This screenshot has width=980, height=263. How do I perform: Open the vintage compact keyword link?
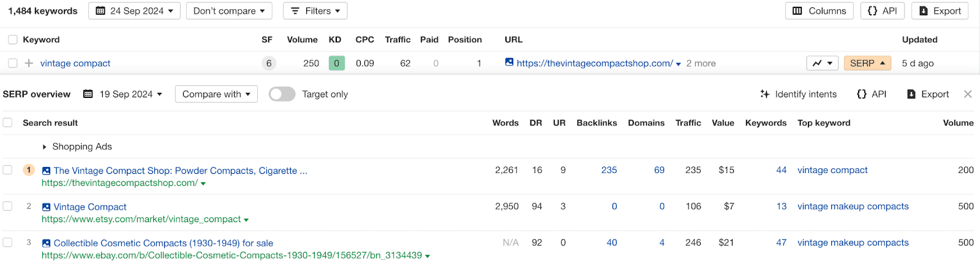(x=75, y=63)
